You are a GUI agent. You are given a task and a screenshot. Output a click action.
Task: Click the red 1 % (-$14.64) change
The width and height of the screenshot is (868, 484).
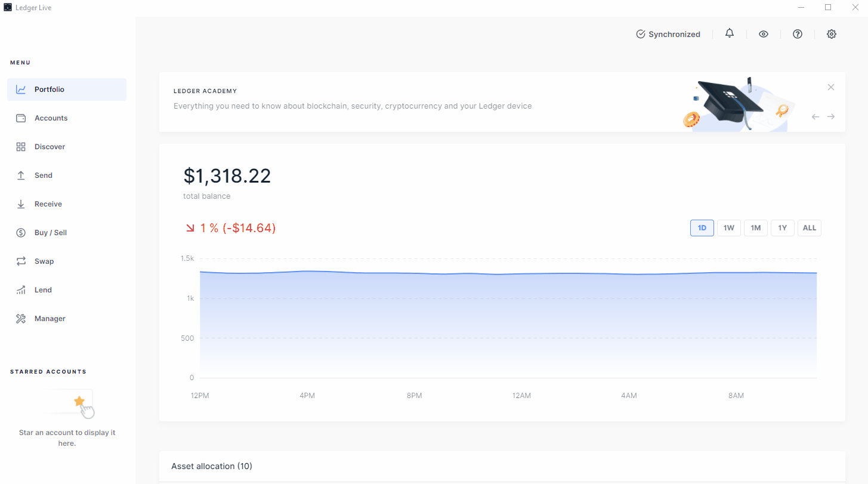230,228
